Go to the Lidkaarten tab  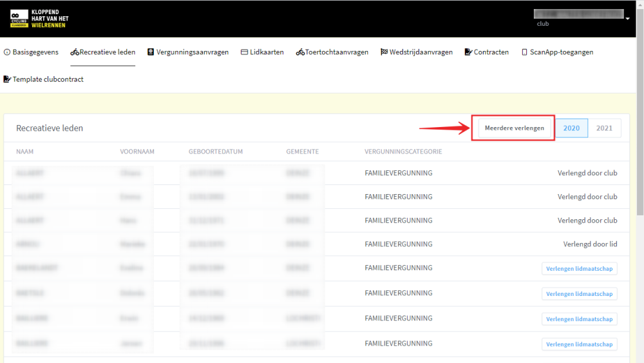tap(262, 52)
